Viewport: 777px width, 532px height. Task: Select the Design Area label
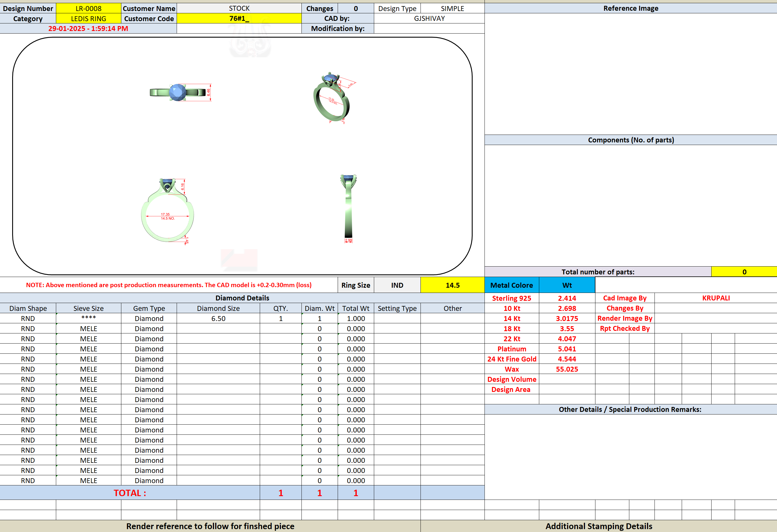(511, 389)
